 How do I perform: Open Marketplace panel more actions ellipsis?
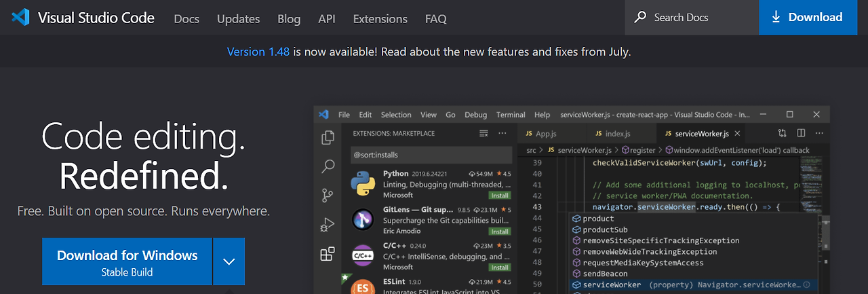click(x=502, y=133)
